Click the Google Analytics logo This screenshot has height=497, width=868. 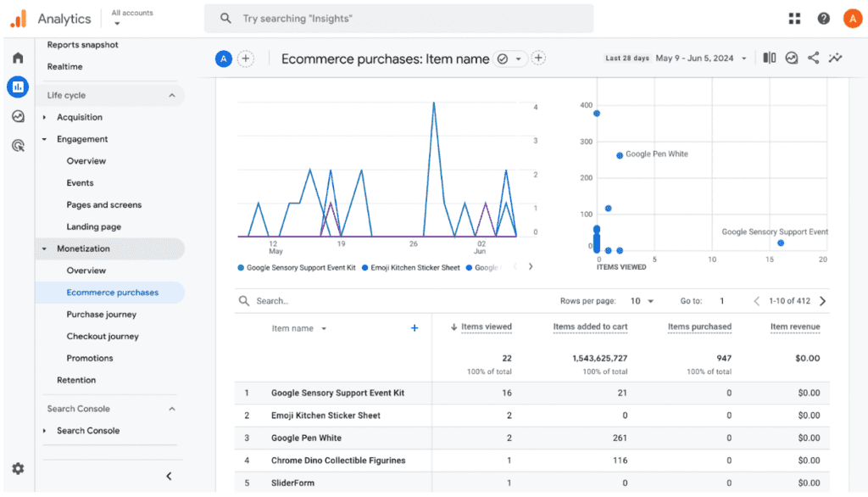[19, 19]
